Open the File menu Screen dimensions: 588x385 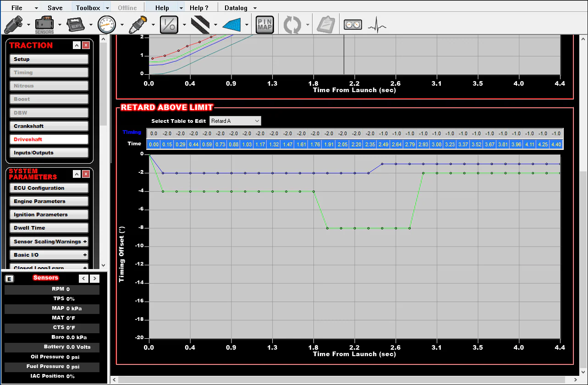coord(16,7)
